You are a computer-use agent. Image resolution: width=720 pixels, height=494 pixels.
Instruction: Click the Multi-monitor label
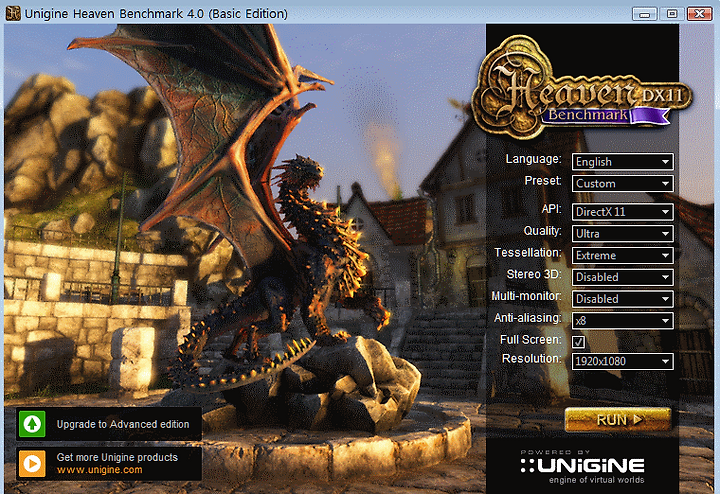[526, 296]
